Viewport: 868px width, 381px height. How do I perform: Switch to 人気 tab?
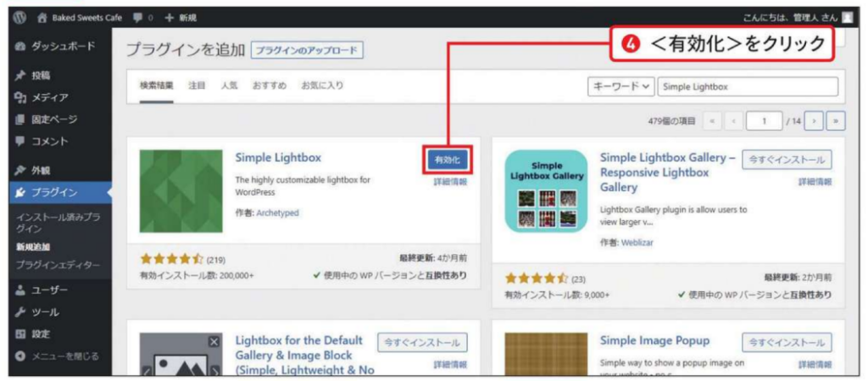[229, 86]
